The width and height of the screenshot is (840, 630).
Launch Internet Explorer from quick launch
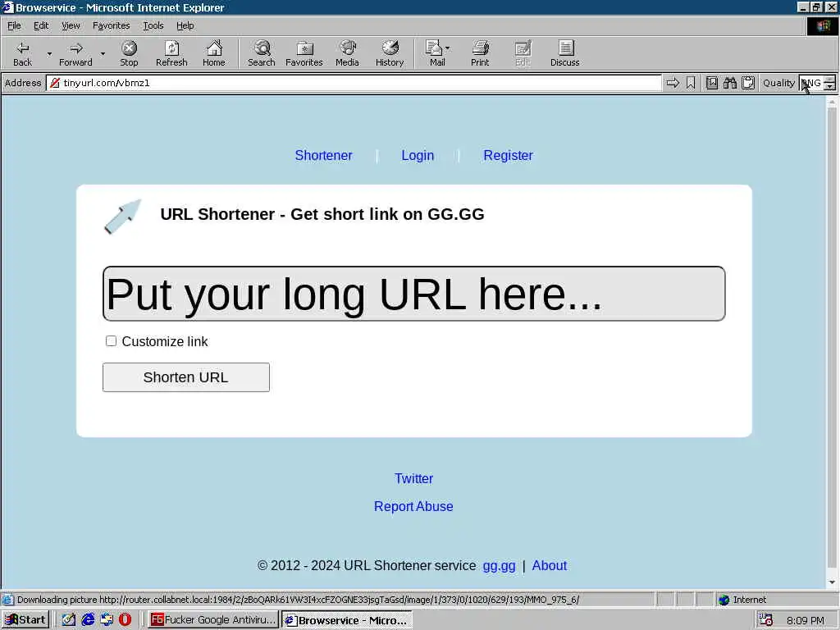[88, 620]
